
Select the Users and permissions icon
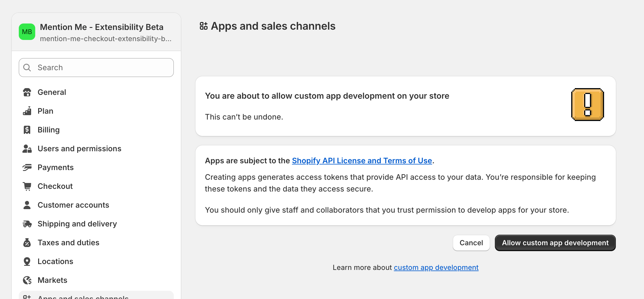[27, 148]
